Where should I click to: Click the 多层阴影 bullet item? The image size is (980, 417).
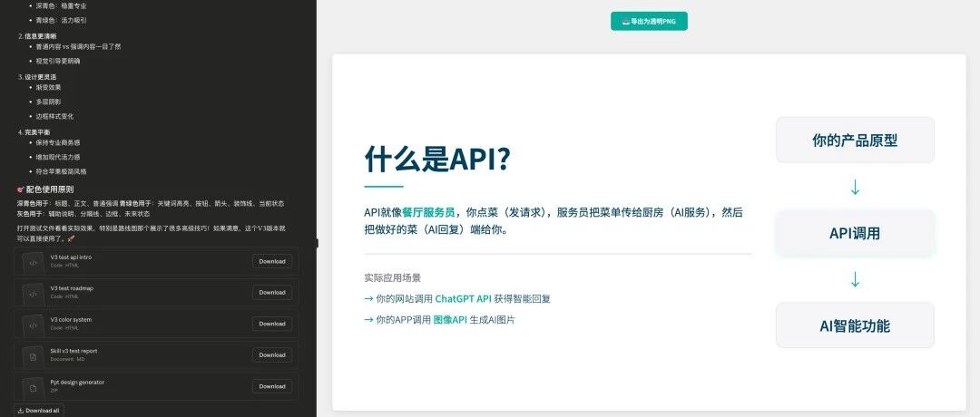pos(48,102)
